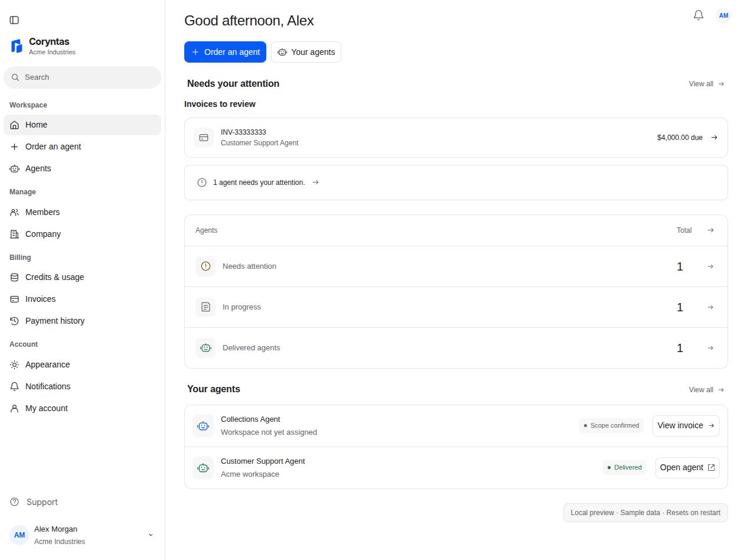Click the Coryntas logo icon
This screenshot has height=560, width=747.
pos(17,45)
